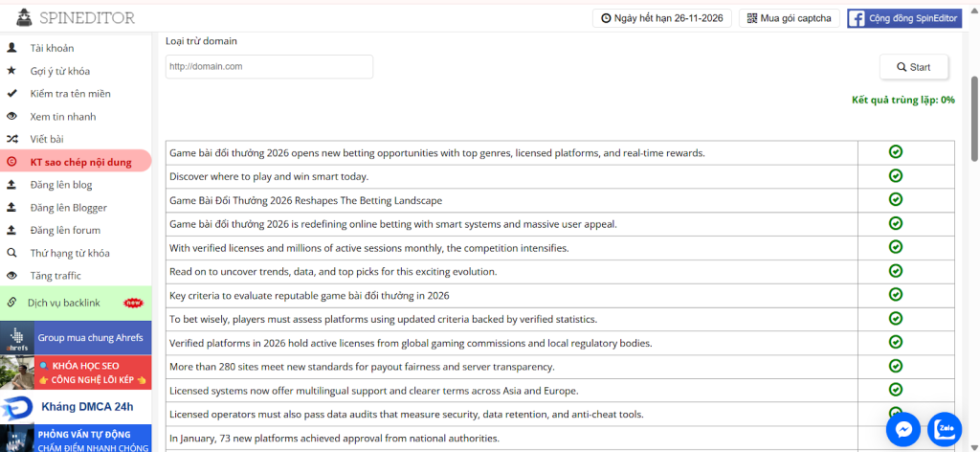Click check icon for 'More than 280 sites' row
Image resolution: width=980 pixels, height=452 pixels.
click(x=896, y=366)
